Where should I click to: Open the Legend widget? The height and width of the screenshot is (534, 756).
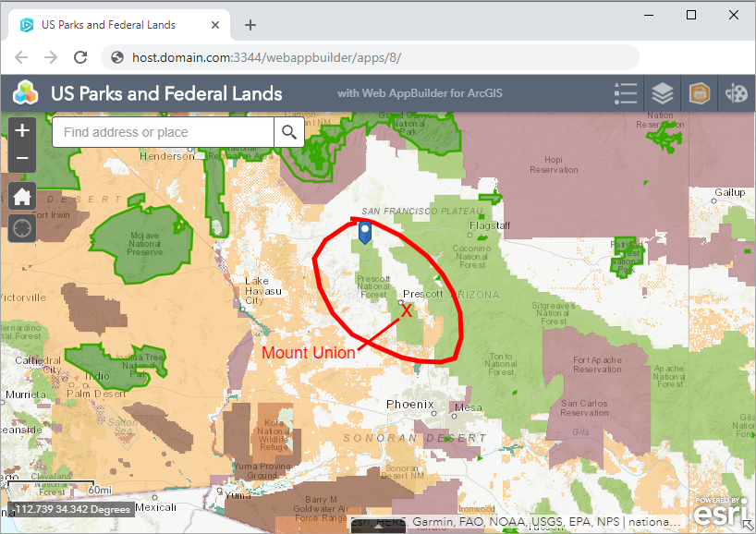pos(626,92)
